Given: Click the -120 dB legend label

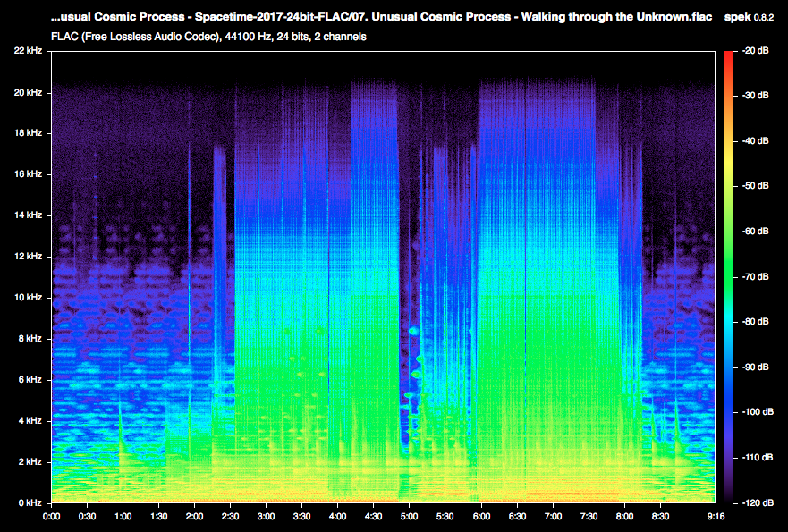Looking at the screenshot, I should (758, 502).
